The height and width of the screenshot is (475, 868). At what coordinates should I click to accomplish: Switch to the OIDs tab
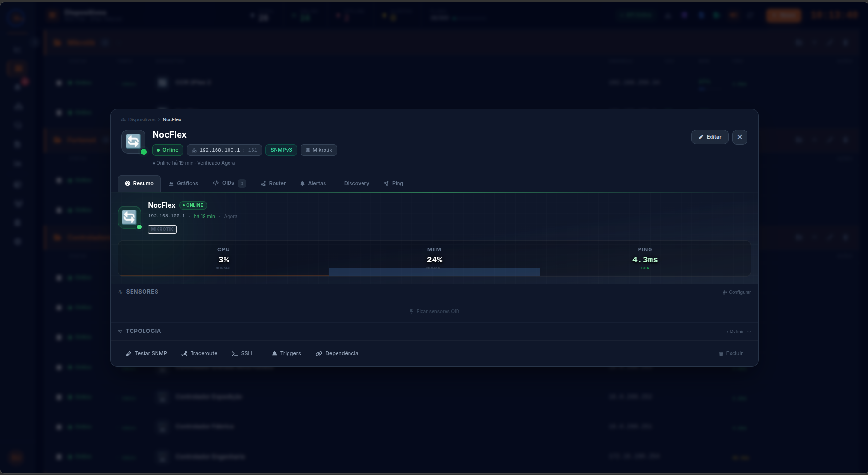click(x=229, y=184)
